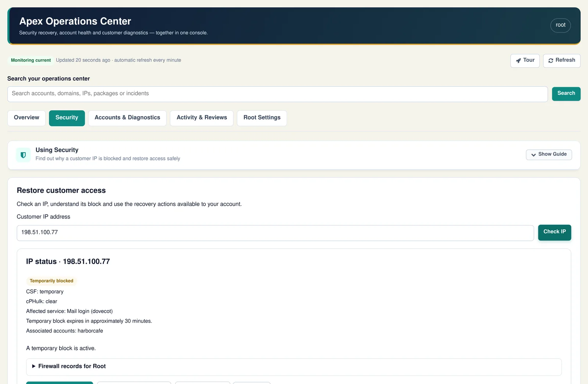Expand Firewall records for Root

click(x=294, y=367)
